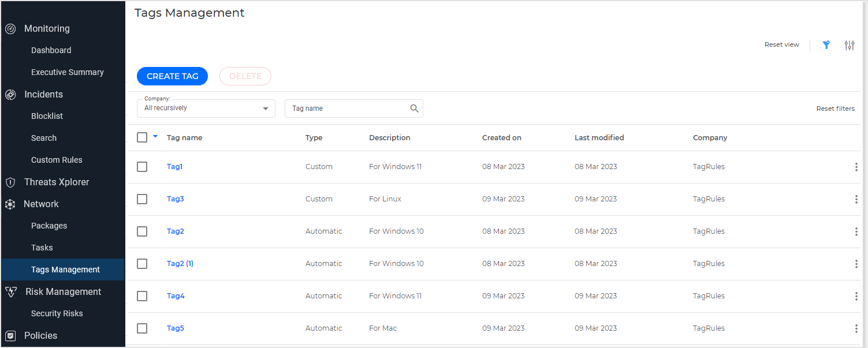The width and height of the screenshot is (868, 348).
Task: Click the Risk Management icon in sidebar
Action: pyautogui.click(x=10, y=292)
